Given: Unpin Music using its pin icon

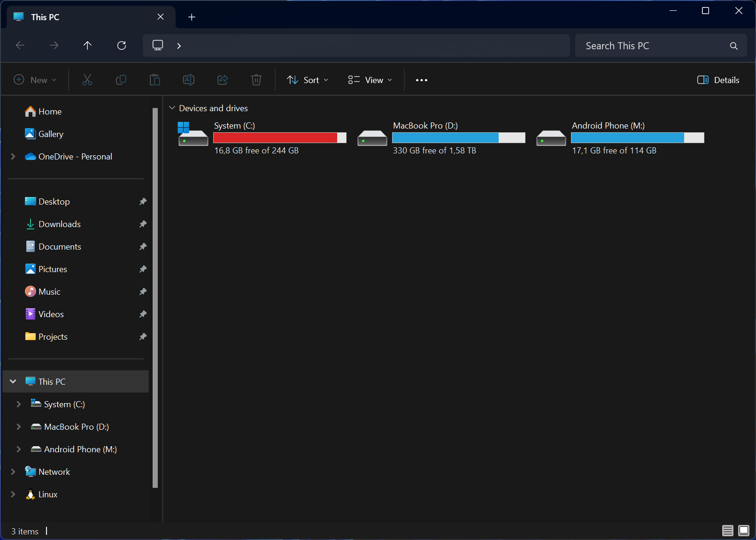Looking at the screenshot, I should [x=143, y=291].
